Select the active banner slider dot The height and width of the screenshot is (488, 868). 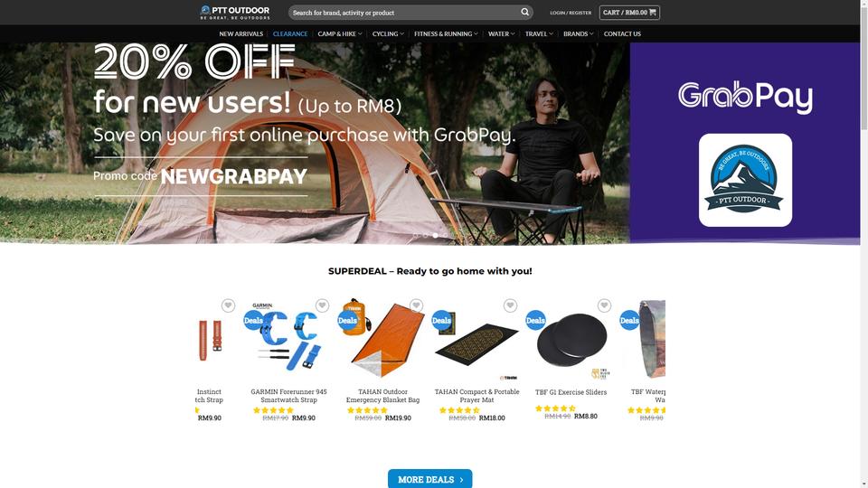click(x=436, y=236)
